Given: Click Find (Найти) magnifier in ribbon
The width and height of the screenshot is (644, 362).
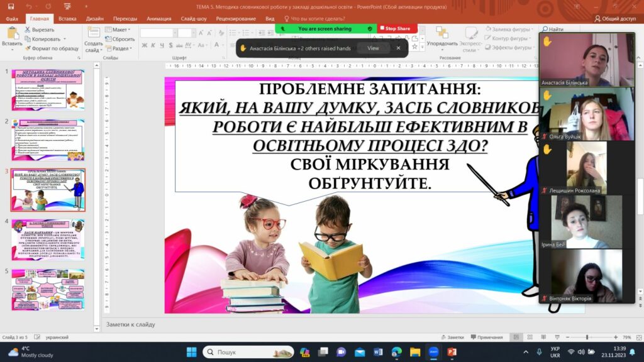Looking at the screenshot, I should click(545, 29).
